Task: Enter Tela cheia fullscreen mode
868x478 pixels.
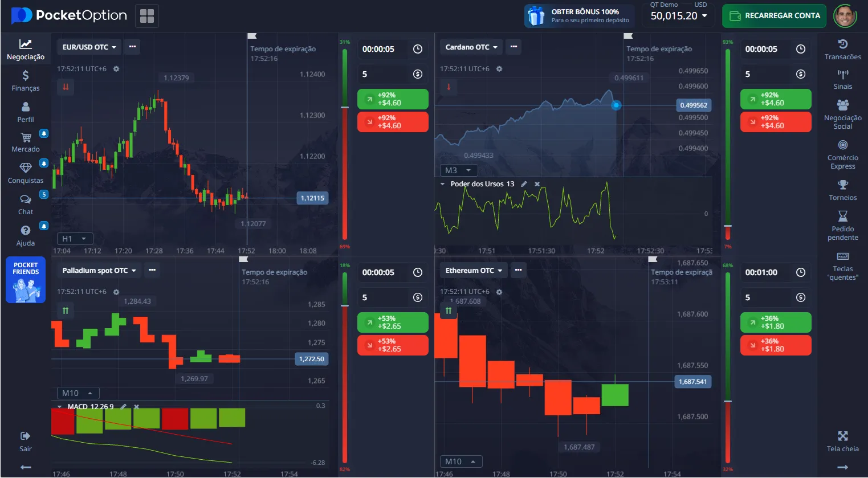Action: pyautogui.click(x=842, y=442)
